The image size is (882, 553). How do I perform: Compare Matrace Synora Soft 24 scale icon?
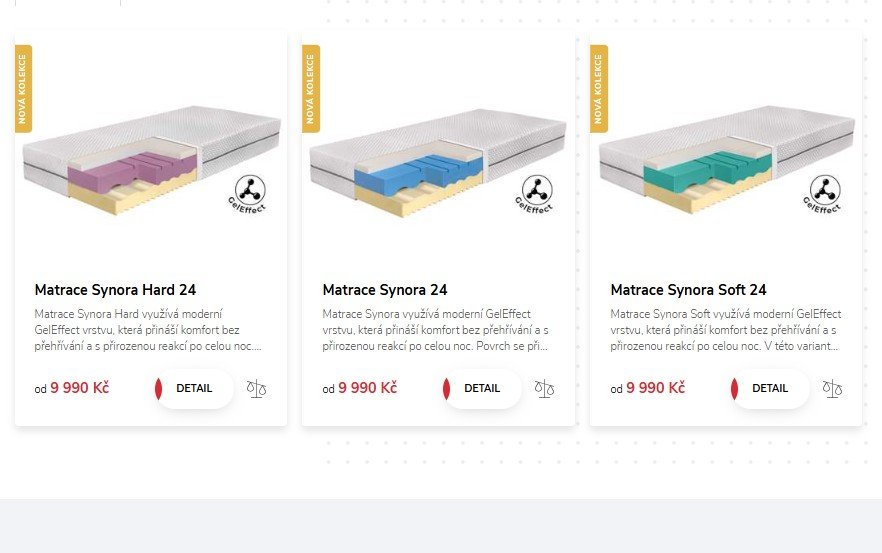(832, 389)
